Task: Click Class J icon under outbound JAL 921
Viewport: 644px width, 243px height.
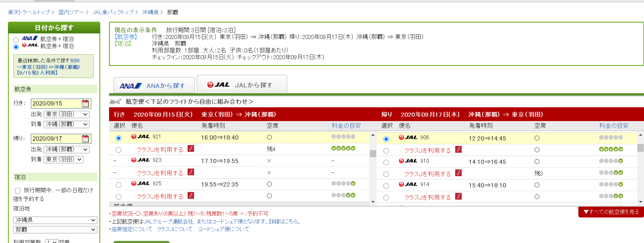Action: 191,149
